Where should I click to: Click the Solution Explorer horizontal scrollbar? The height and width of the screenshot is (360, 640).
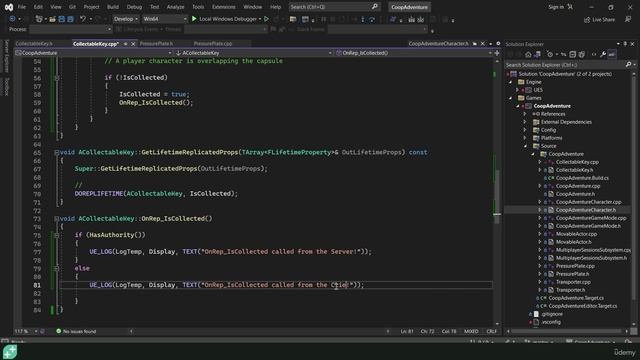(568, 331)
